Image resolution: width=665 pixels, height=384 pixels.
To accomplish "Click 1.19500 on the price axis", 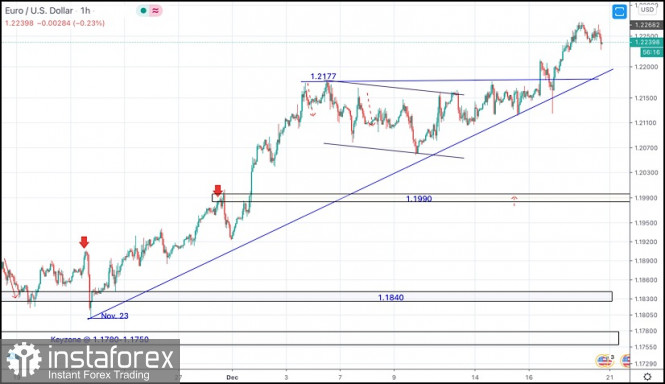I will (x=646, y=223).
